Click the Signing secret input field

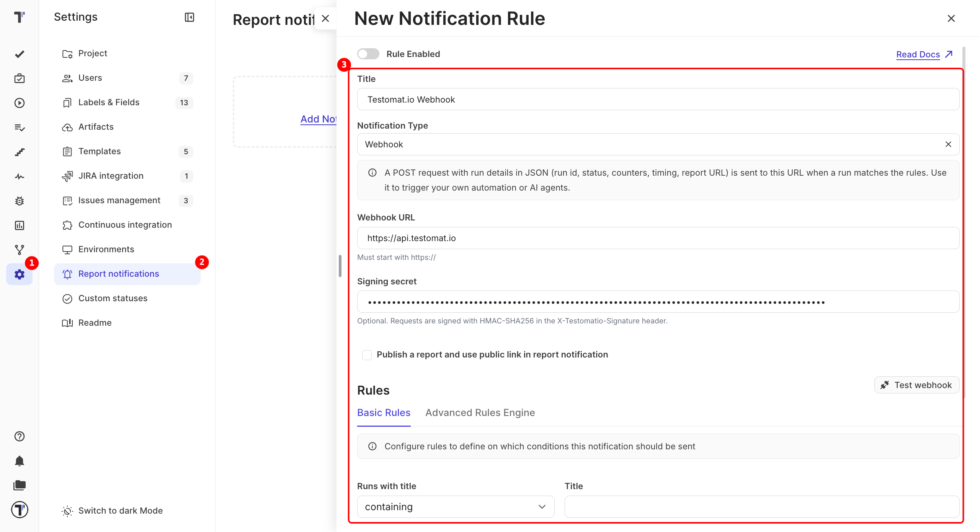click(x=658, y=302)
